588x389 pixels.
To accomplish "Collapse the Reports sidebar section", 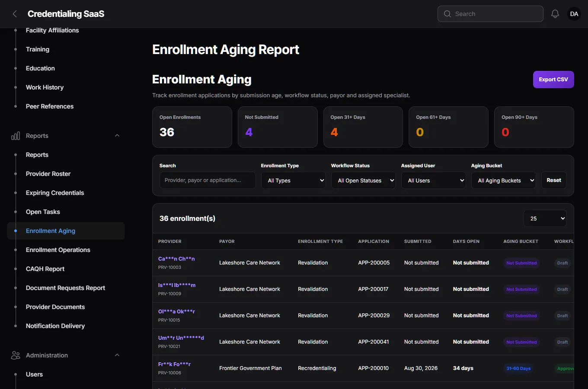I will pos(117,136).
